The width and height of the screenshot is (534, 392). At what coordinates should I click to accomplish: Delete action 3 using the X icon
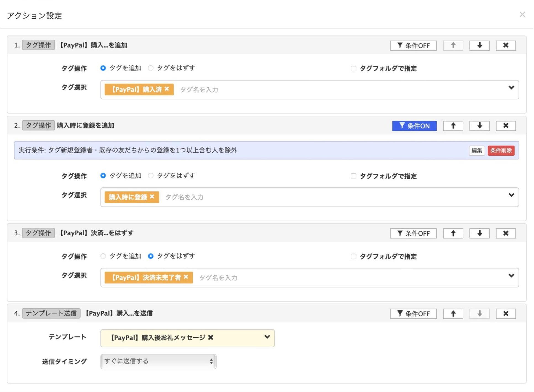tap(505, 233)
